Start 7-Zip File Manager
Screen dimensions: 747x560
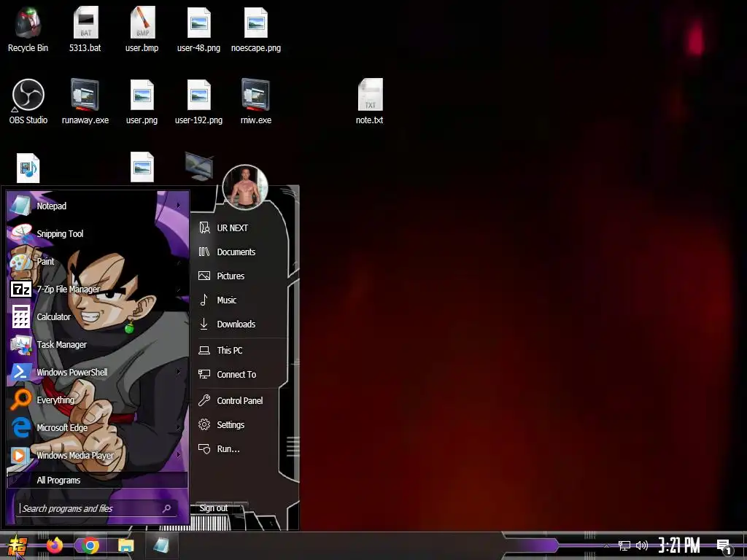pos(98,289)
